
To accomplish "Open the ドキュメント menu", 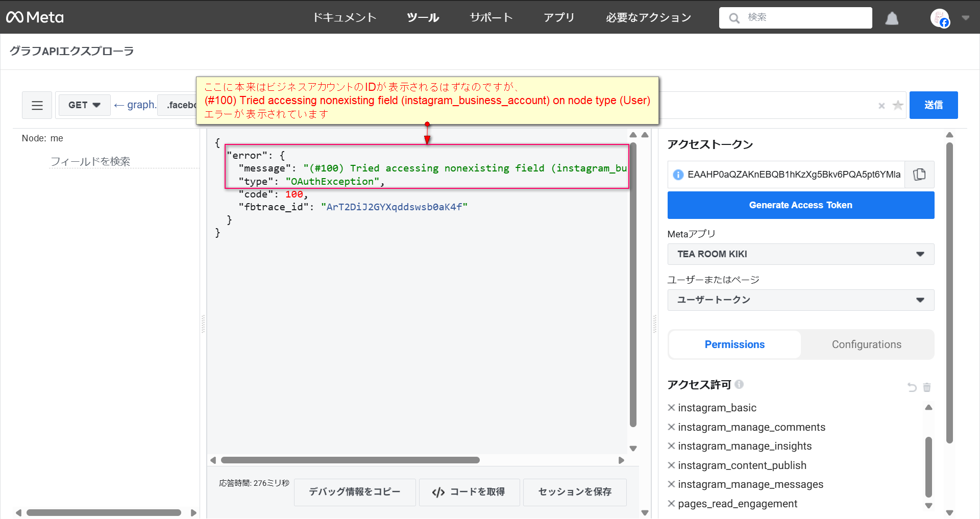I will (345, 17).
